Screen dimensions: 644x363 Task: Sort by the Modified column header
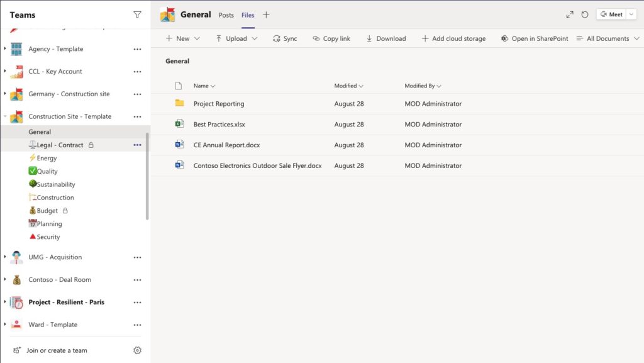[x=348, y=86]
